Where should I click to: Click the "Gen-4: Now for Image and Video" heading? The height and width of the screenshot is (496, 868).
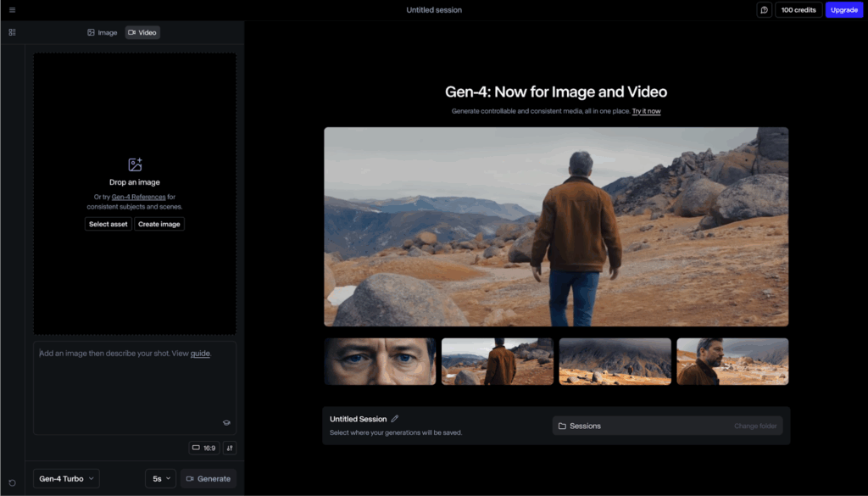556,92
